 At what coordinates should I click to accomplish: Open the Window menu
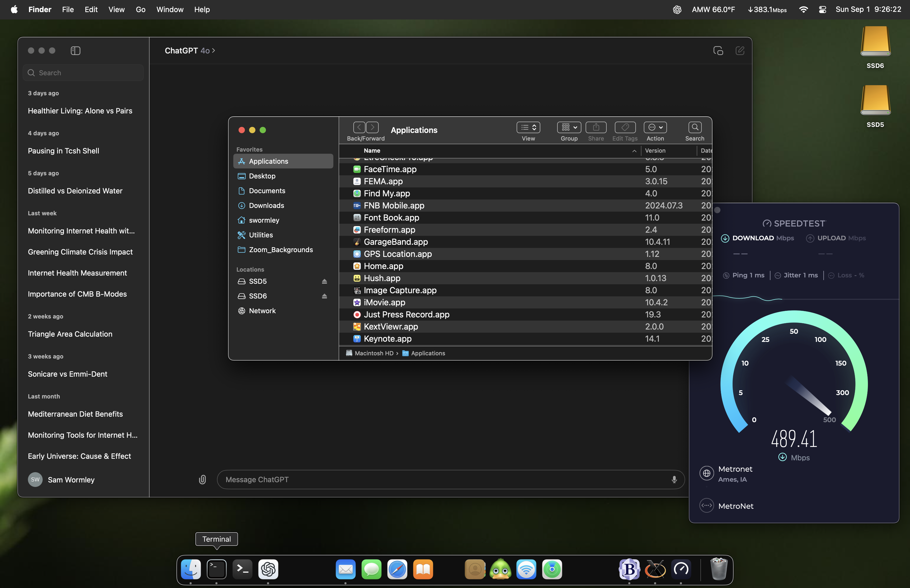click(170, 9)
